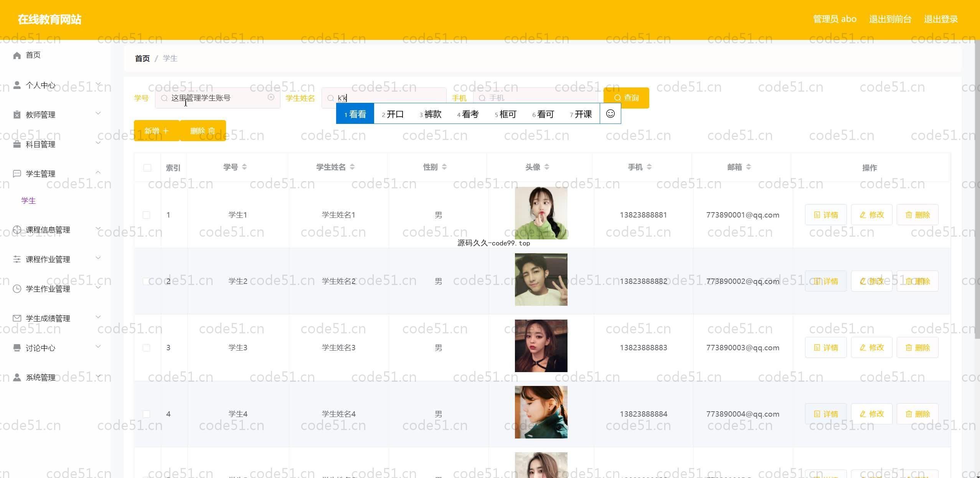Expand the 科目管理 chevron

pyautogui.click(x=98, y=143)
